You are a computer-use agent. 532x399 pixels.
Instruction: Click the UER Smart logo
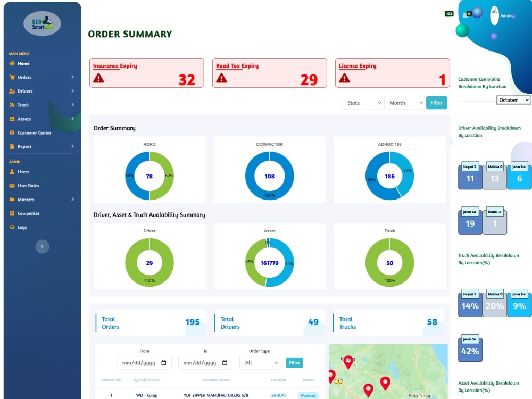(x=42, y=23)
